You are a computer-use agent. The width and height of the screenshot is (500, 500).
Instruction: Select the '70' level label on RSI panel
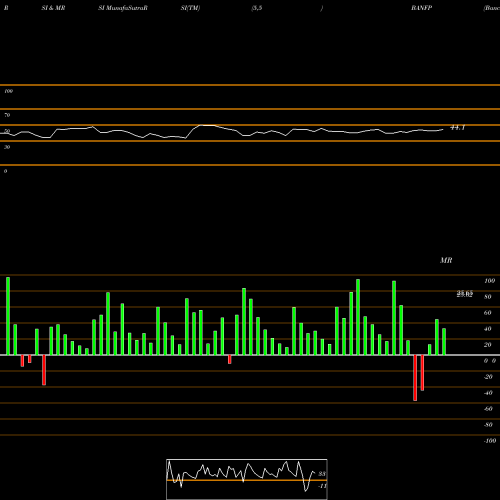coord(7,115)
